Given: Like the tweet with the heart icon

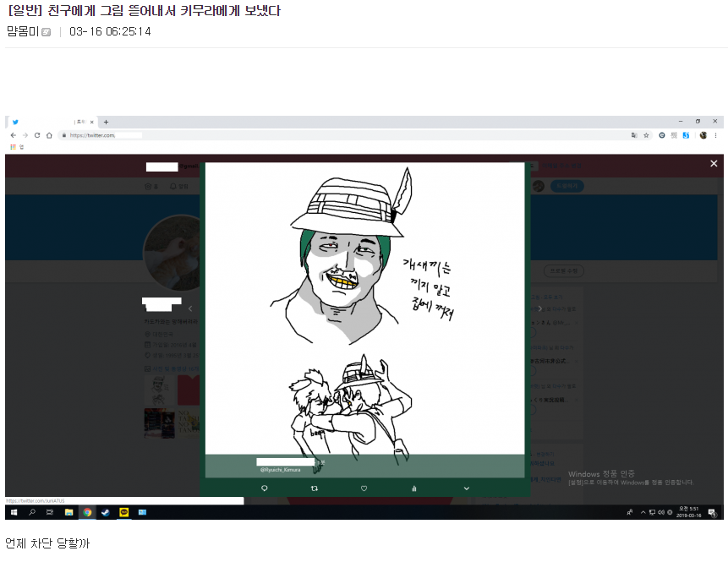Looking at the screenshot, I should pyautogui.click(x=364, y=488).
